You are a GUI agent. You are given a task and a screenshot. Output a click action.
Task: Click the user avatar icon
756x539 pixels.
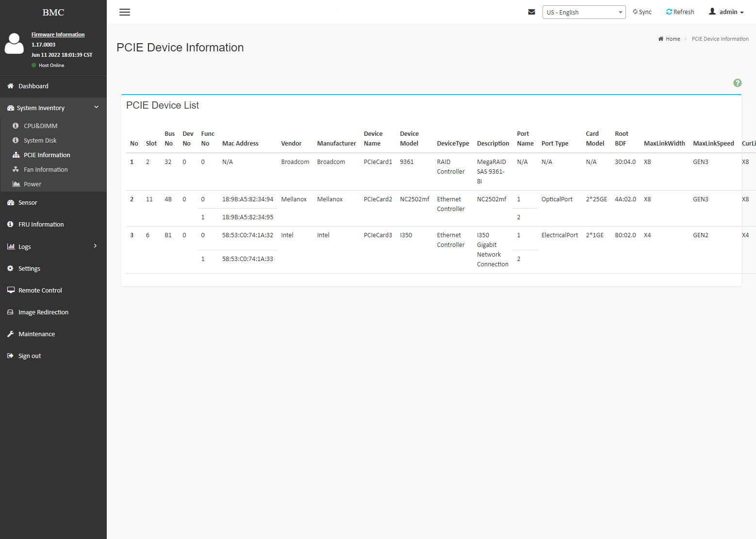(x=14, y=44)
